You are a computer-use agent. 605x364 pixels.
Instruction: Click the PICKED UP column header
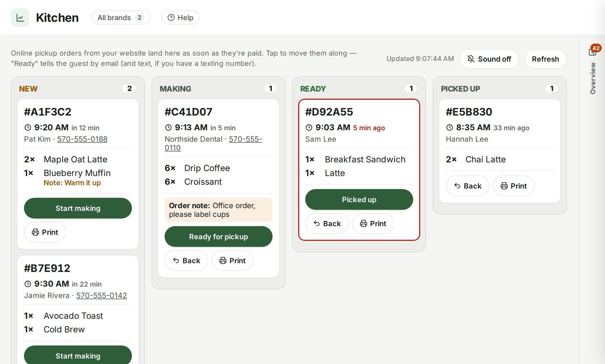[x=460, y=89]
